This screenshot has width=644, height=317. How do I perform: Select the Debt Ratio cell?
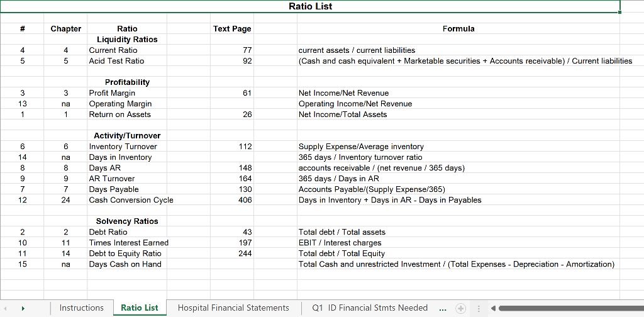pyautogui.click(x=127, y=232)
